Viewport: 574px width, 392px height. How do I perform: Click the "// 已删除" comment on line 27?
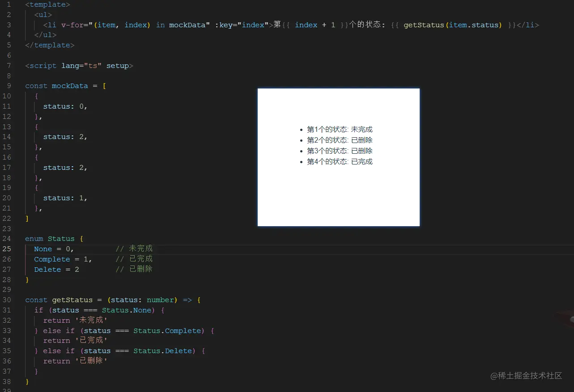click(x=134, y=269)
